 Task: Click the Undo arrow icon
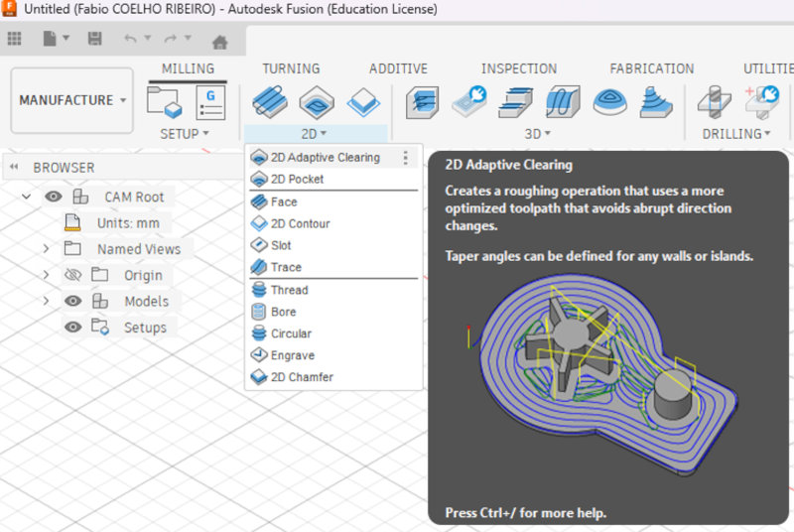point(131,39)
